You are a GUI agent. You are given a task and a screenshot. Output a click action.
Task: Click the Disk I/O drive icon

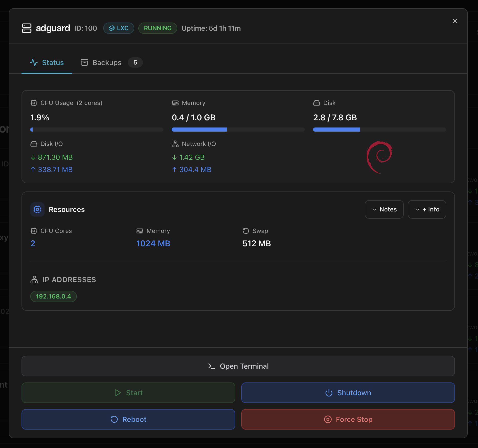[34, 144]
